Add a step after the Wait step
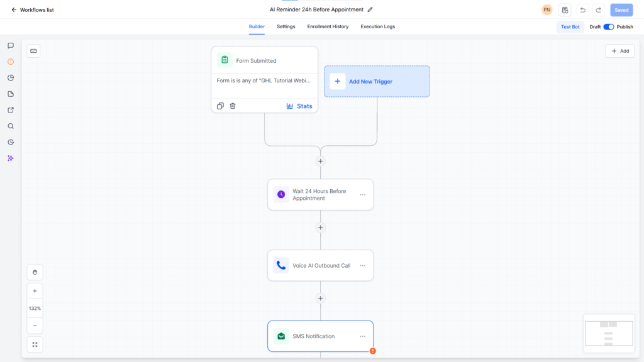The image size is (644, 362). pos(320,228)
